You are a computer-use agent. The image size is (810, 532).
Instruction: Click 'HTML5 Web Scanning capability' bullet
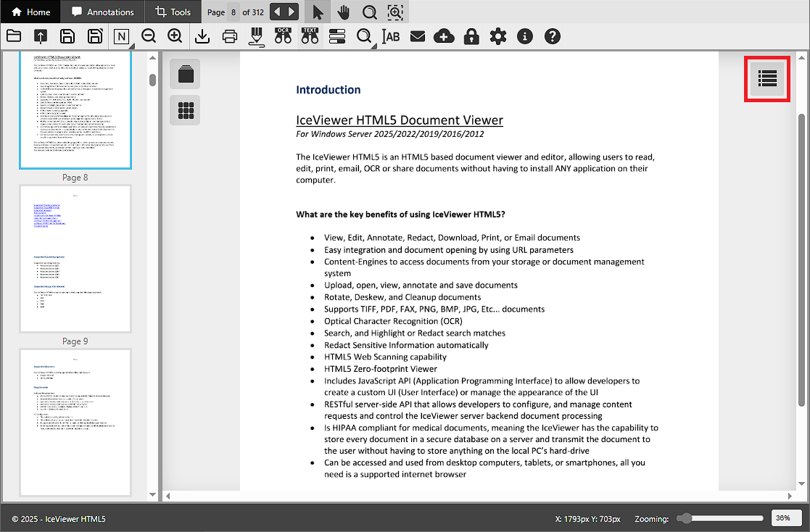click(x=385, y=357)
